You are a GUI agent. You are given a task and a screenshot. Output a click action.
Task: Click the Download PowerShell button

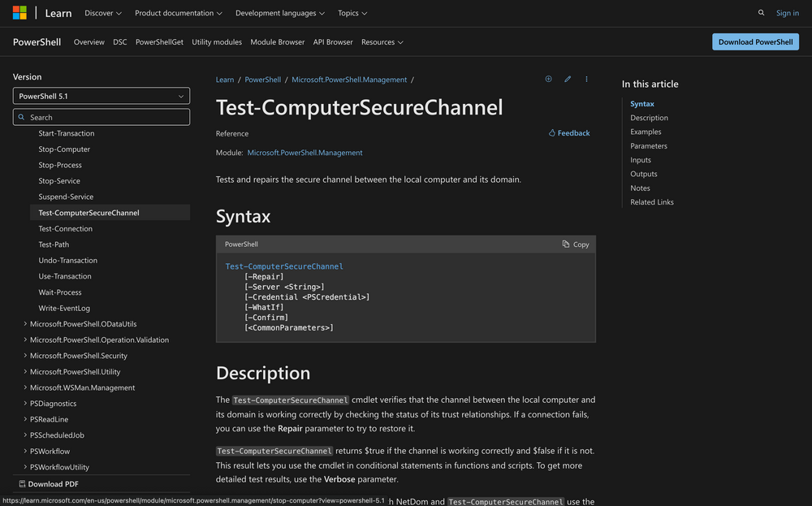755,41
